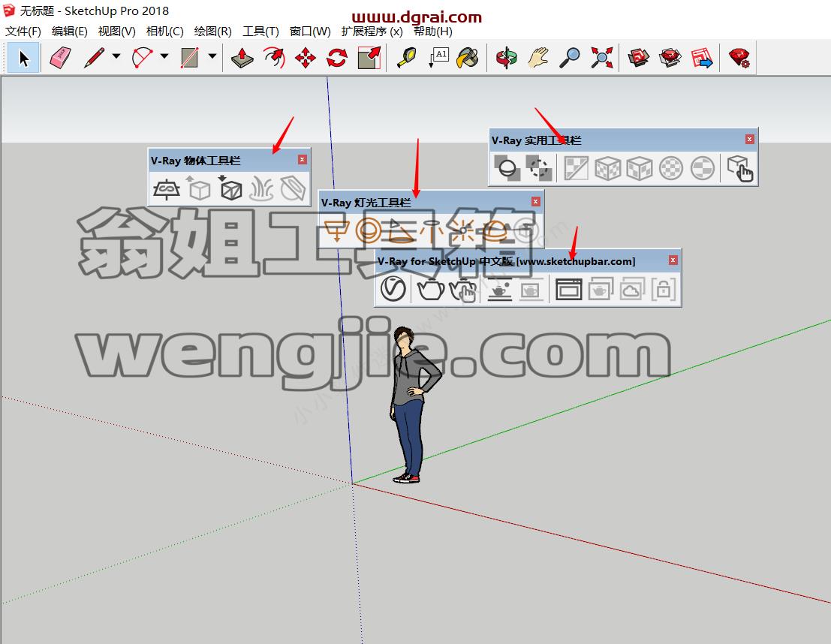Activate the Arc drawing tool
The width and height of the screenshot is (831, 644).
pos(142,58)
